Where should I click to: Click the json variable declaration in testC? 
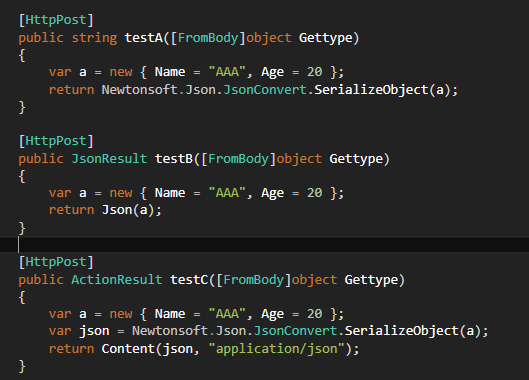point(94,331)
